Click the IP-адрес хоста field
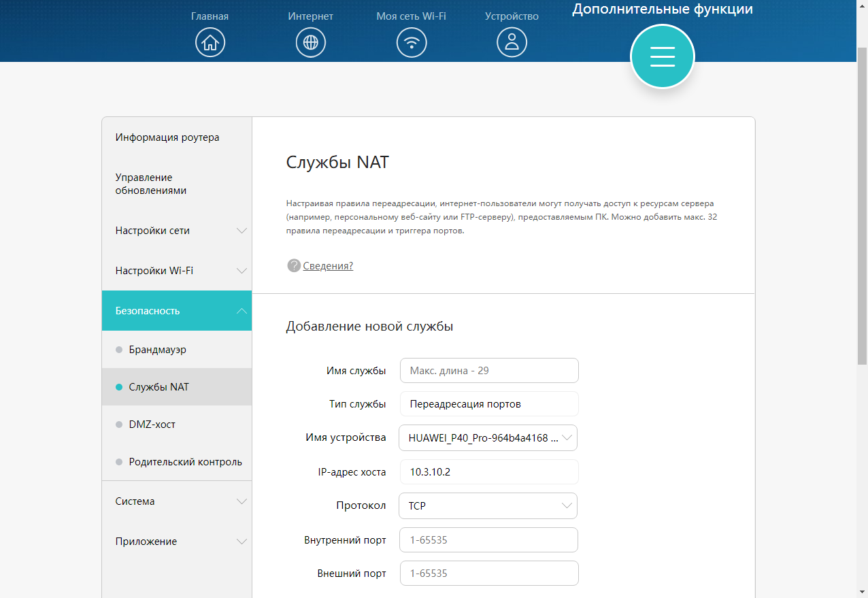Viewport: 868px width, 598px height. [489, 471]
